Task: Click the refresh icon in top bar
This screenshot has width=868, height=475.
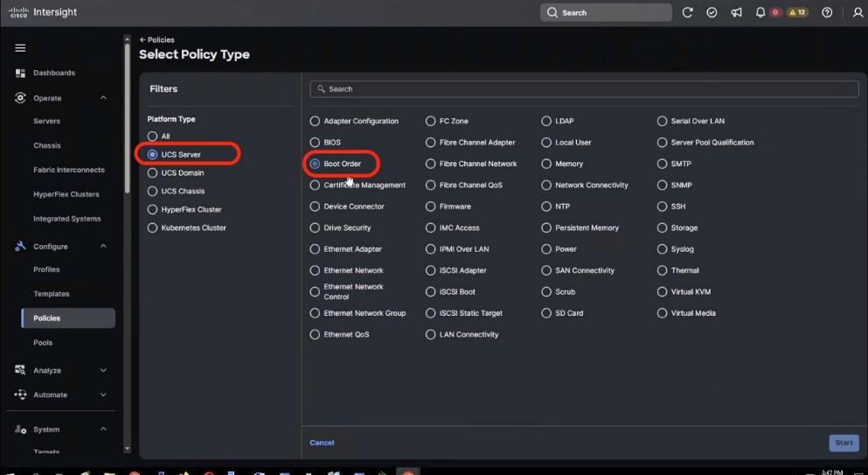Action: [688, 12]
